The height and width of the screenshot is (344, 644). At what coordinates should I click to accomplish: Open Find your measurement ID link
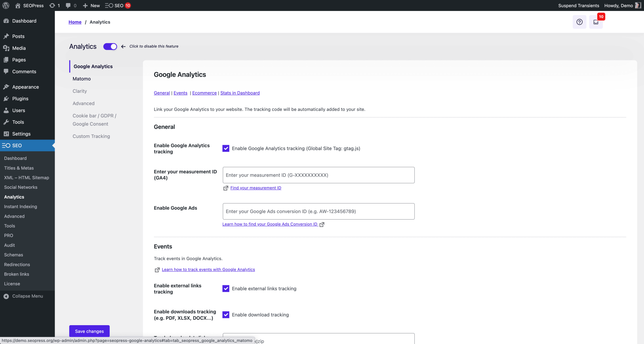[256, 188]
